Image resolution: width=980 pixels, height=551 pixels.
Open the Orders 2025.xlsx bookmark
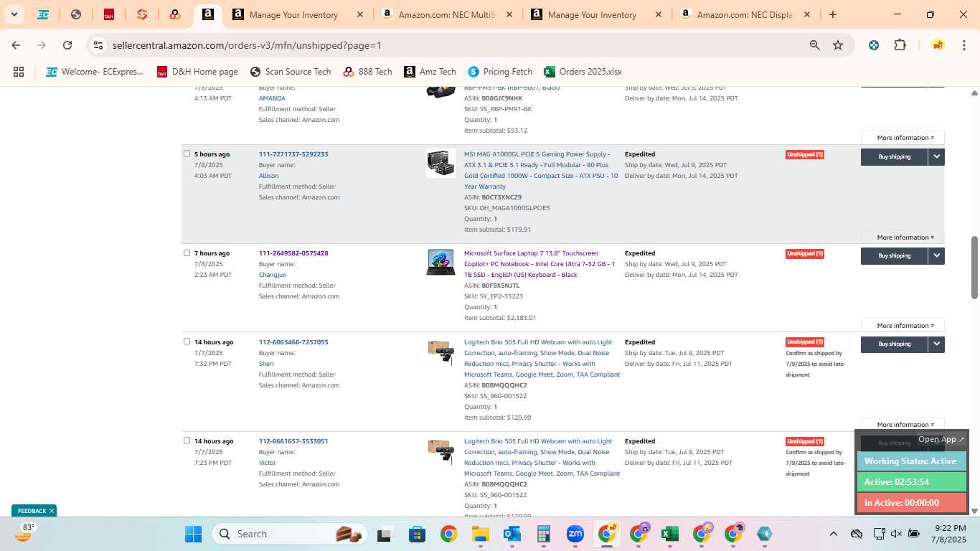(583, 72)
